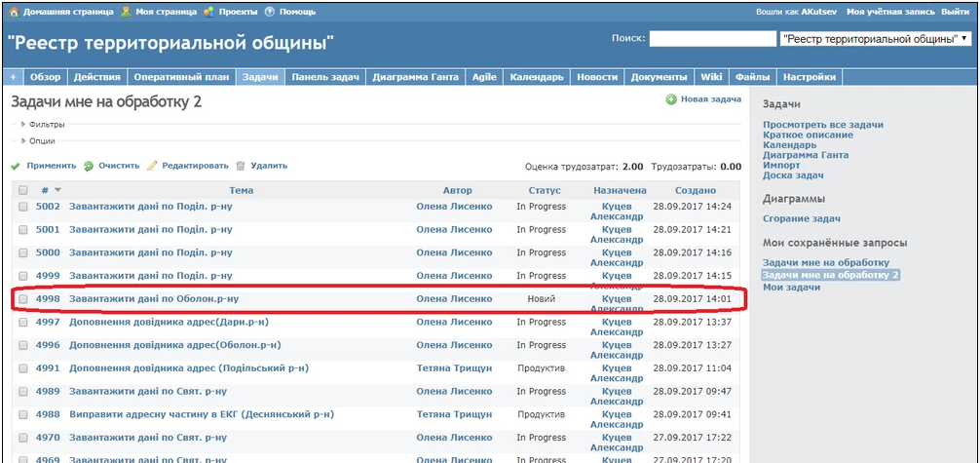This screenshot has width=980, height=463.
Task: Click the projects icon beside Проекты
Action: tap(209, 12)
